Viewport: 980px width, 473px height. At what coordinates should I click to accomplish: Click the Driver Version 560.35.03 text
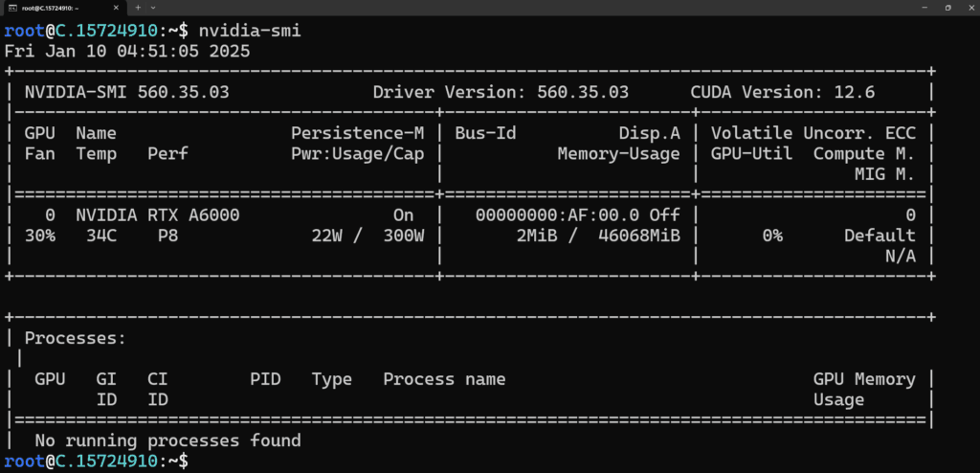[x=500, y=93]
